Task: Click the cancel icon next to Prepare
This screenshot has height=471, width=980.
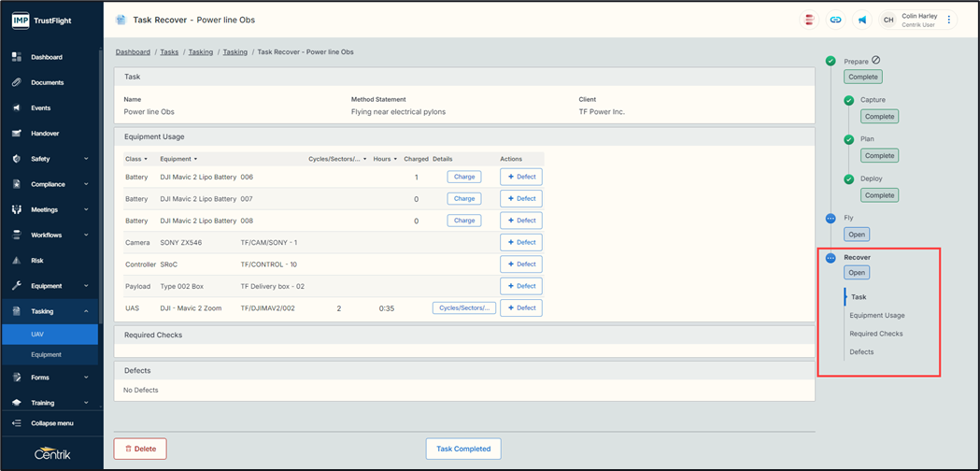Action: [876, 61]
